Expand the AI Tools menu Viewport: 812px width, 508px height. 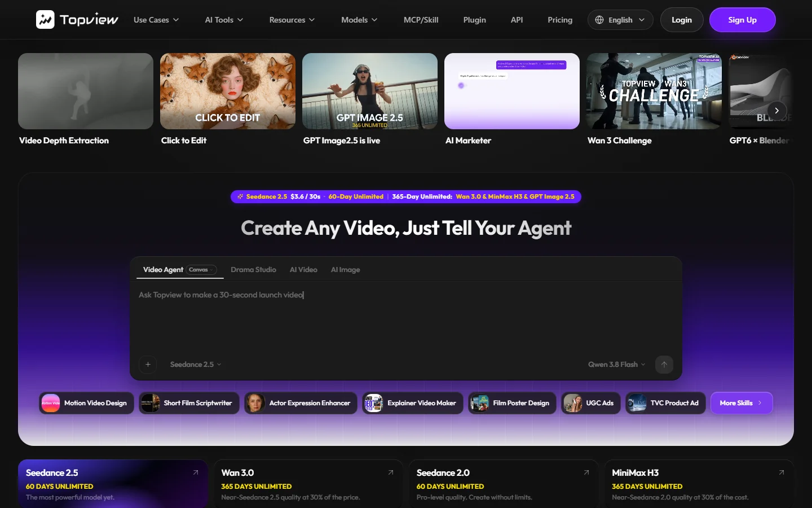point(224,20)
